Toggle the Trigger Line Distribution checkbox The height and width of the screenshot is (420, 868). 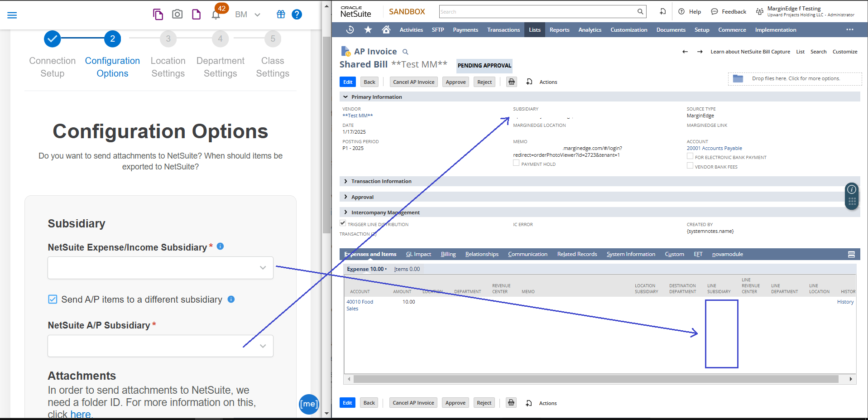point(343,223)
